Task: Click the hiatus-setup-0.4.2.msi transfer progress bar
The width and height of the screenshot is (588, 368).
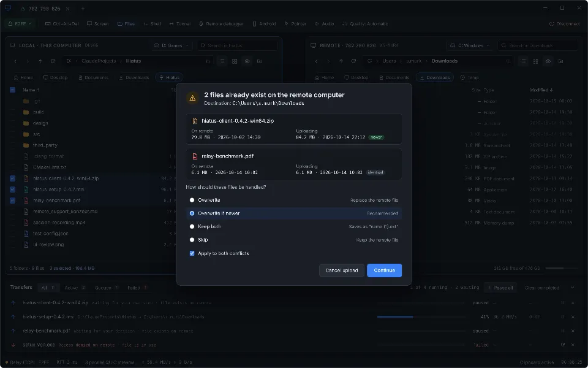Action: (x=421, y=317)
